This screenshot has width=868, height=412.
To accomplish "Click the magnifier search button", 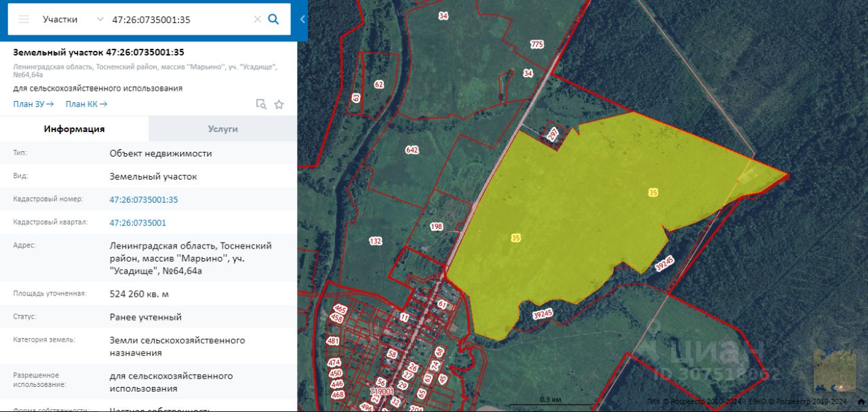I will (274, 19).
